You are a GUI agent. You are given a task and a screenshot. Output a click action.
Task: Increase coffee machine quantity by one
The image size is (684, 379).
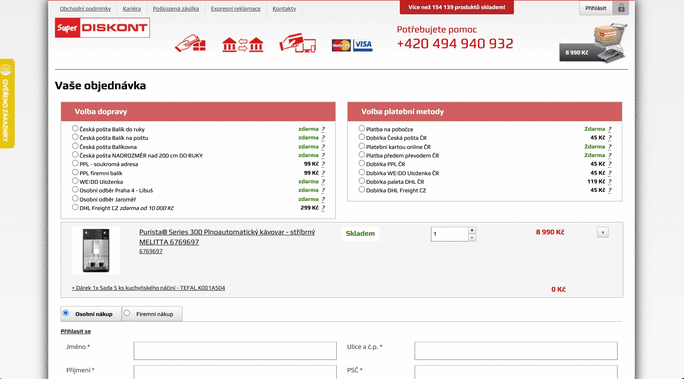pyautogui.click(x=472, y=230)
